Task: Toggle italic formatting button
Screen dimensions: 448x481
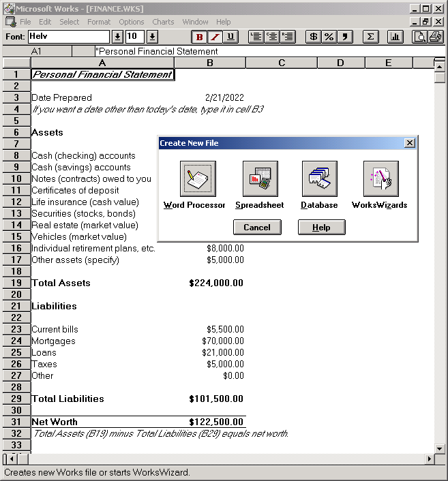Action: pos(215,37)
